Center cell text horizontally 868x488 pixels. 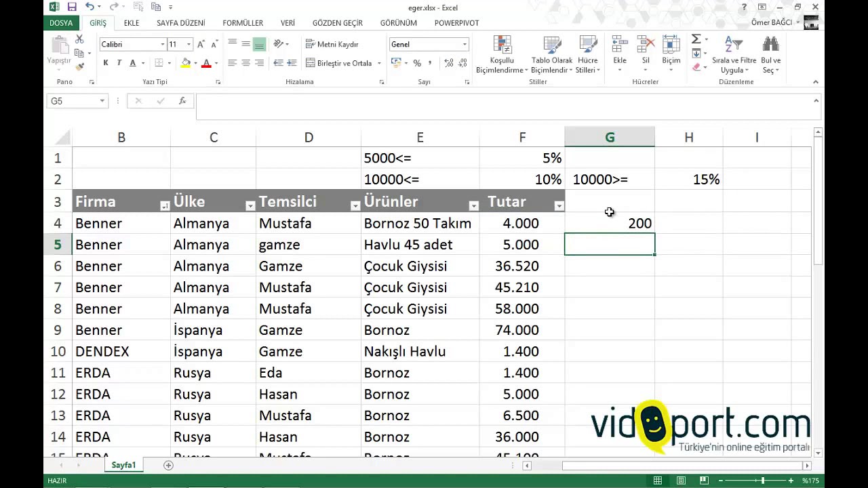(246, 63)
